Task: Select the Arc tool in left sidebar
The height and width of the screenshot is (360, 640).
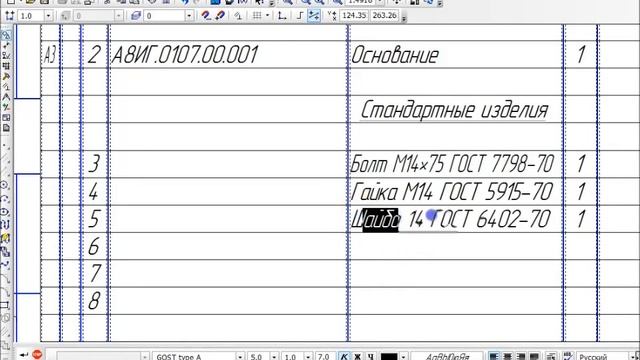Action: (5, 199)
